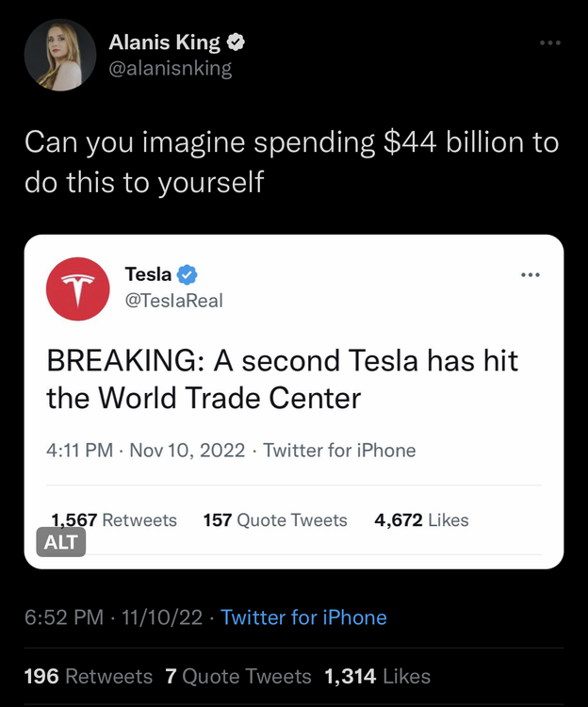Click the Alanis King display name
This screenshot has height=707, width=588.
[164, 42]
